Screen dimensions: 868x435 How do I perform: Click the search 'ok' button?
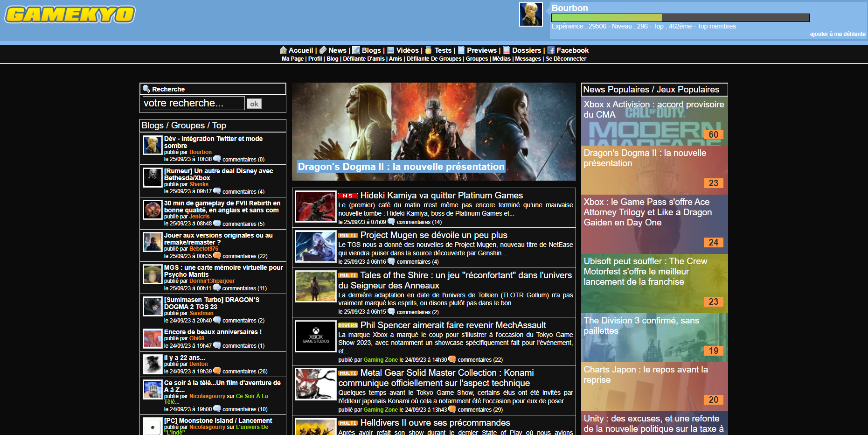[x=254, y=104]
